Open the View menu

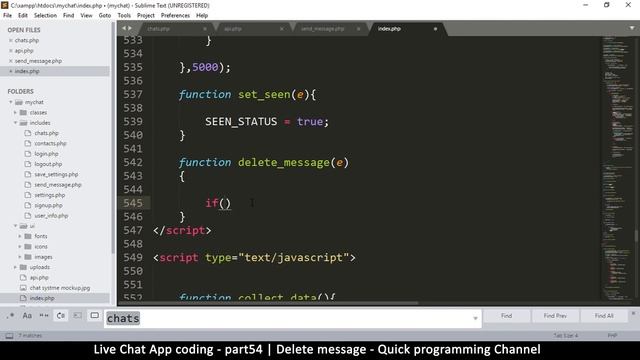coord(86,16)
